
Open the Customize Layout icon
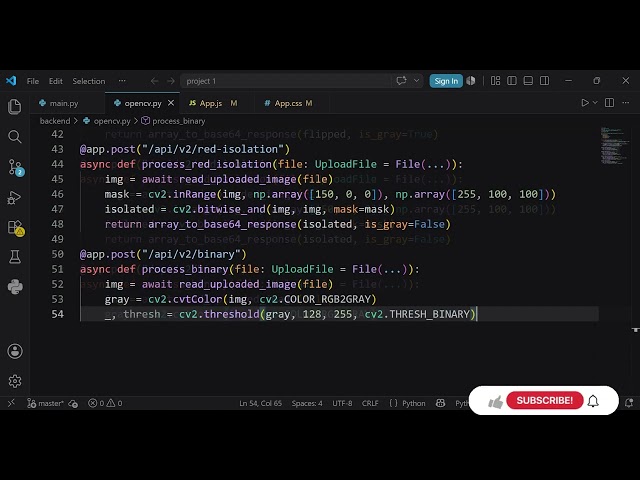496,81
